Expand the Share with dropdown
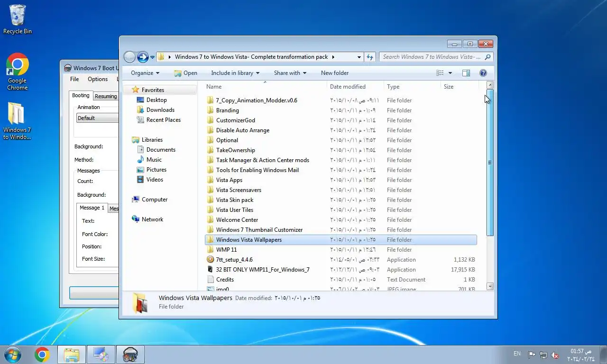The image size is (607, 364). pyautogui.click(x=290, y=73)
